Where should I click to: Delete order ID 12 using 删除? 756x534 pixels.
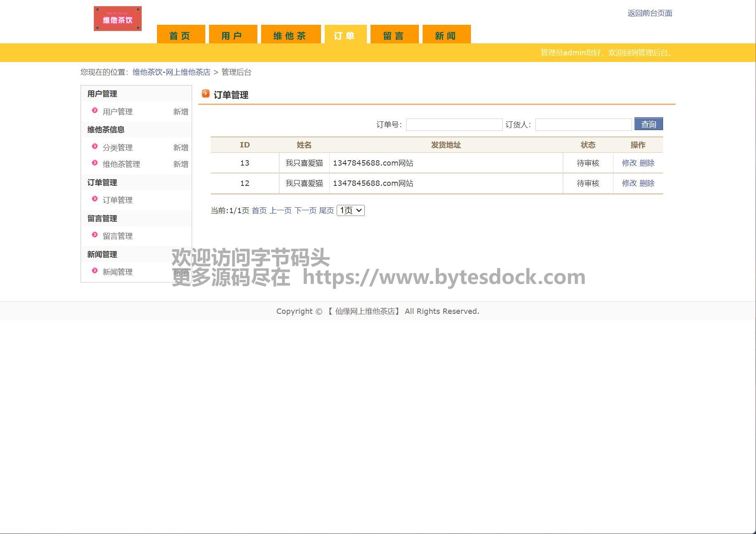(x=647, y=183)
